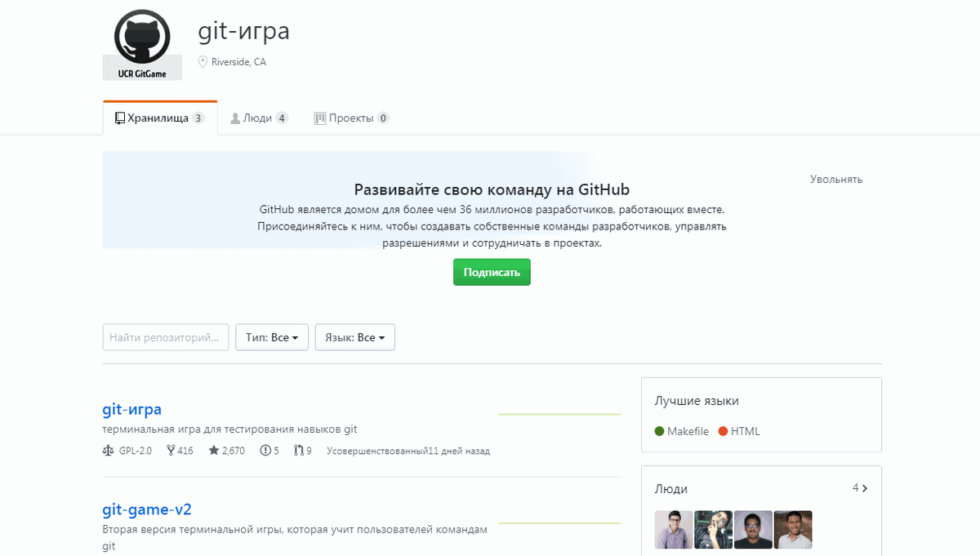This screenshot has width=980, height=556.
Task: Click the person icon in Люди tab
Action: pos(234,118)
